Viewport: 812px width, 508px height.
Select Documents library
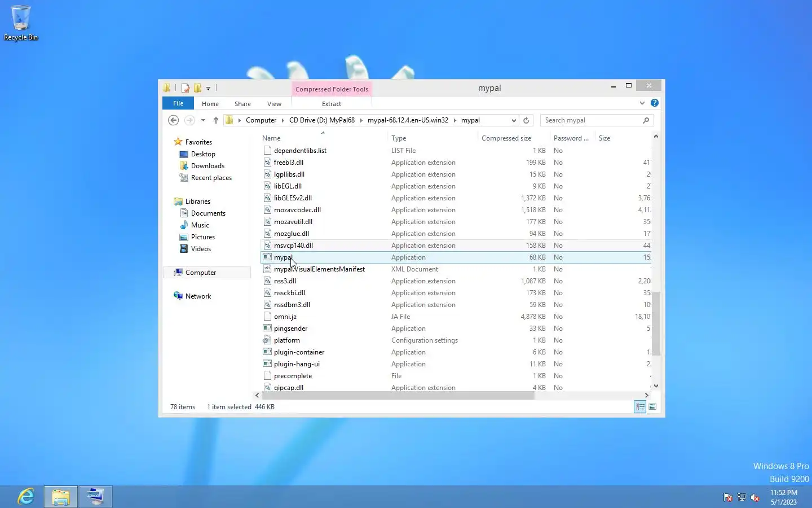click(x=208, y=213)
